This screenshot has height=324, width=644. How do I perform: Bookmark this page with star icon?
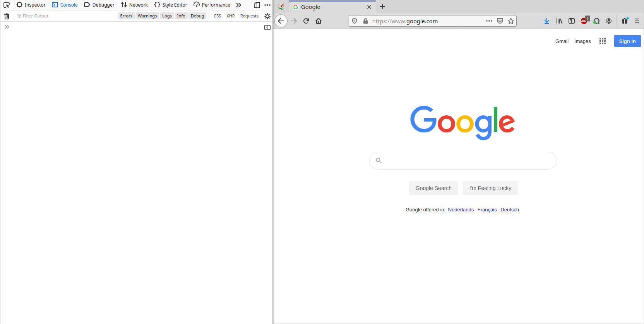pos(511,21)
